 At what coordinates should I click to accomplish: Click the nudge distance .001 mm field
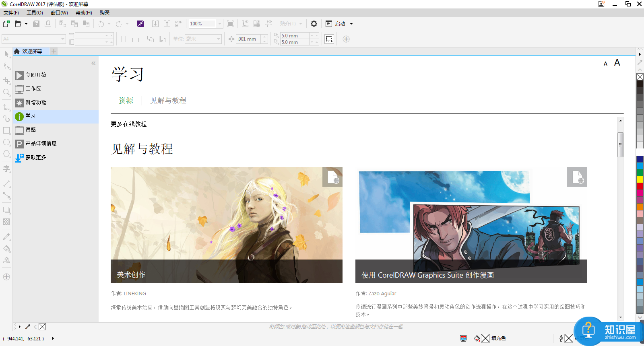coord(248,39)
